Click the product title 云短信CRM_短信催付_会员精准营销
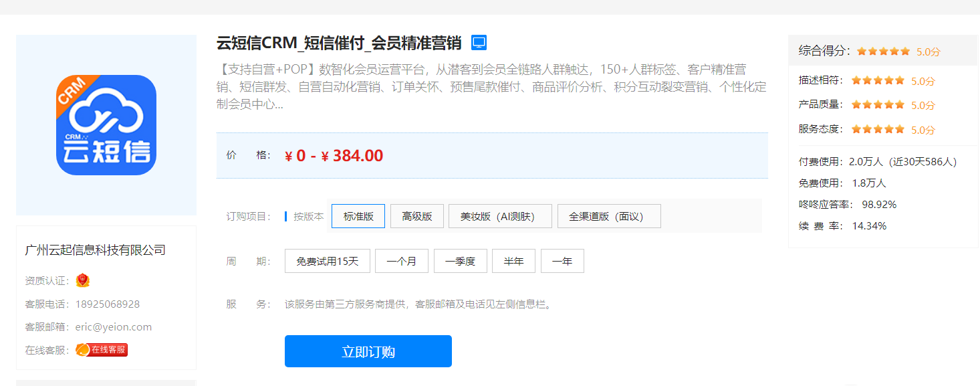The image size is (980, 386). (x=339, y=43)
